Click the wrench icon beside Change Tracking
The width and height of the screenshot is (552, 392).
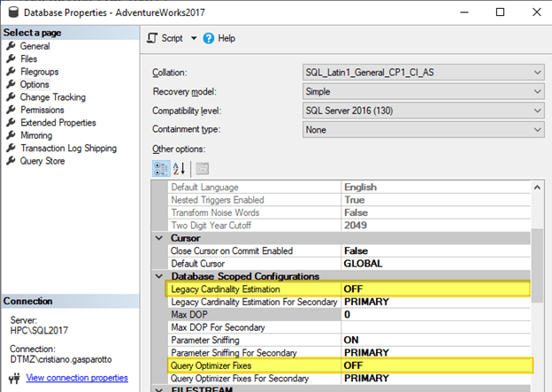click(x=11, y=96)
